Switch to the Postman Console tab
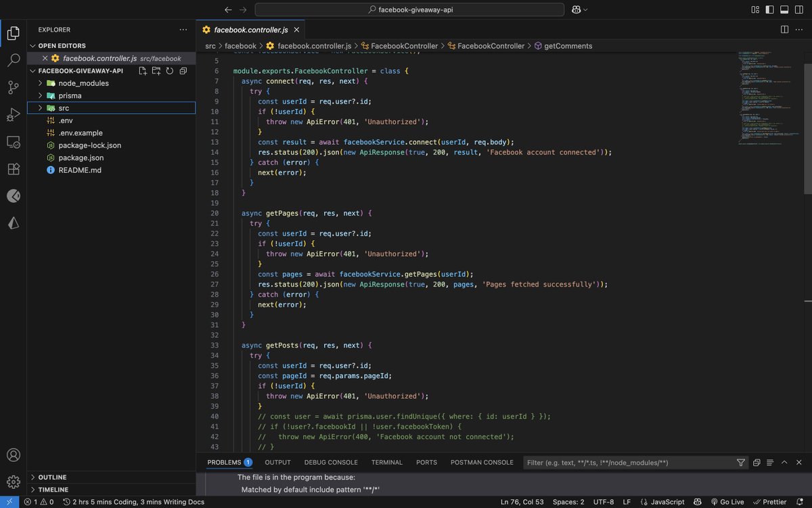812x508 pixels. point(482,462)
